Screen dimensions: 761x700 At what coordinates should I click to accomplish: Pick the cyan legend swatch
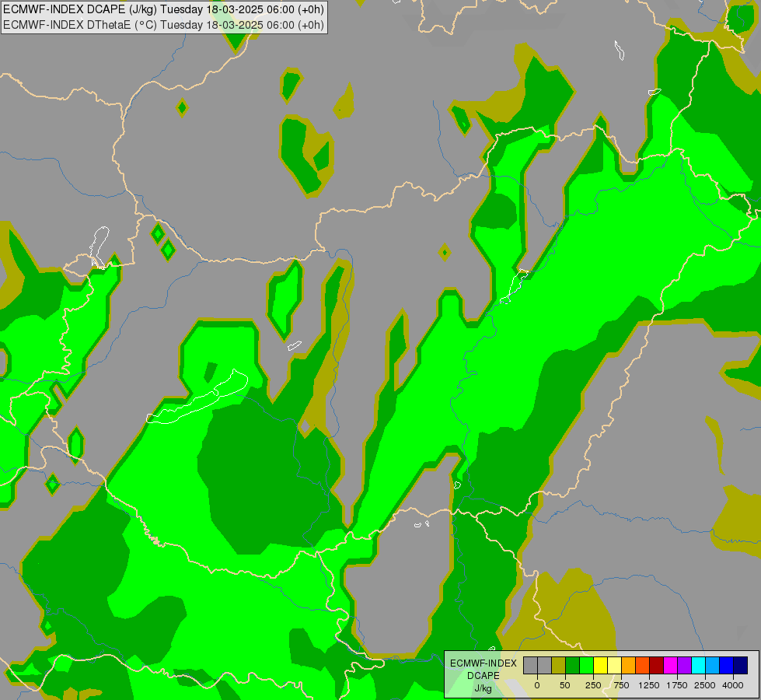point(698,666)
